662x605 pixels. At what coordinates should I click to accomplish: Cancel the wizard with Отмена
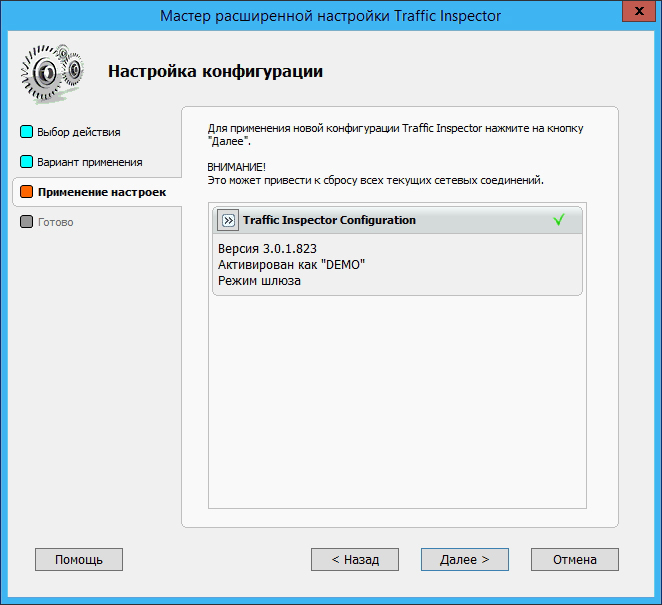(x=575, y=559)
